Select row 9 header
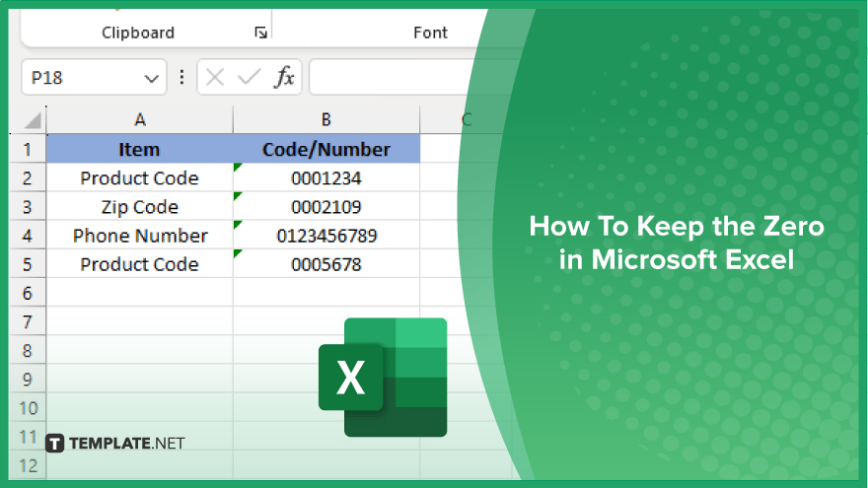868x488 pixels. pos(28,380)
